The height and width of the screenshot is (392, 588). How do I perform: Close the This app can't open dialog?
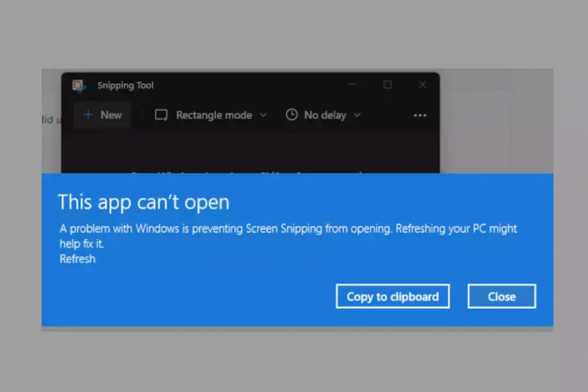pyautogui.click(x=502, y=296)
